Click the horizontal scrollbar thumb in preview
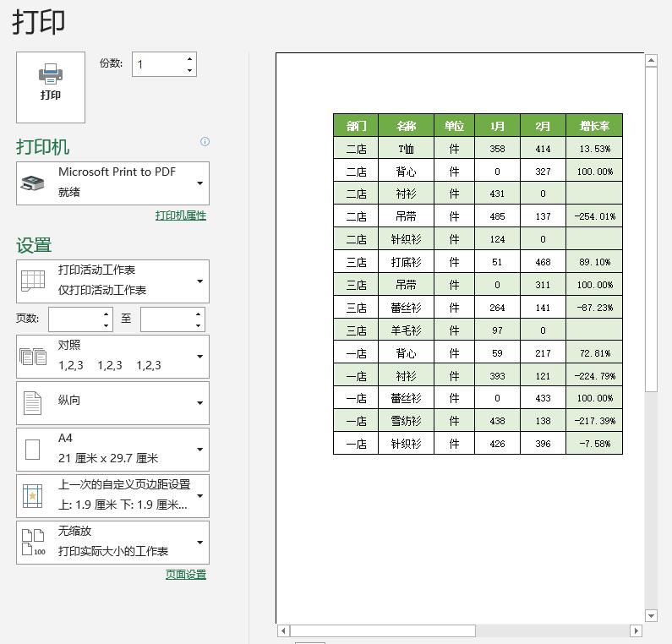672x644 pixels. point(383,630)
